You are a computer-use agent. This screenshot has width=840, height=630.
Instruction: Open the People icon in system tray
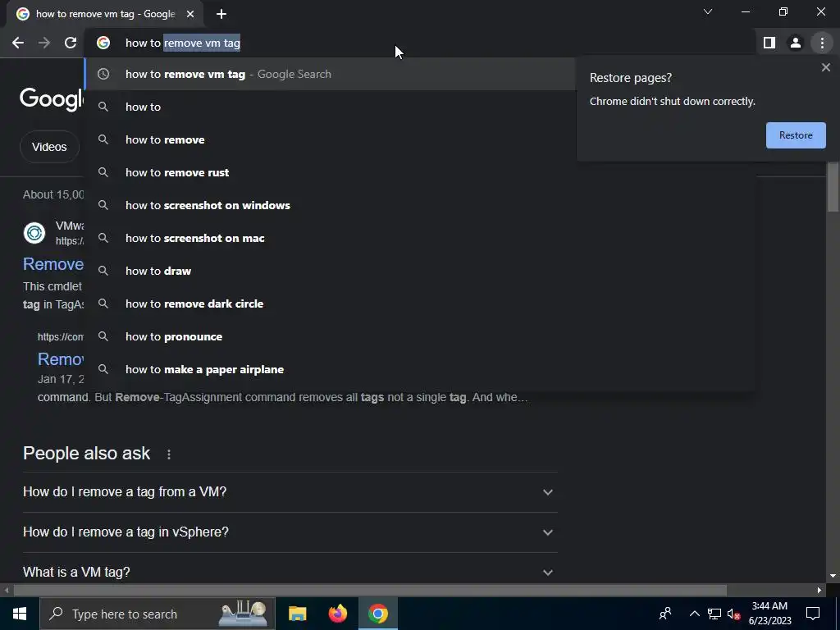[x=665, y=614]
